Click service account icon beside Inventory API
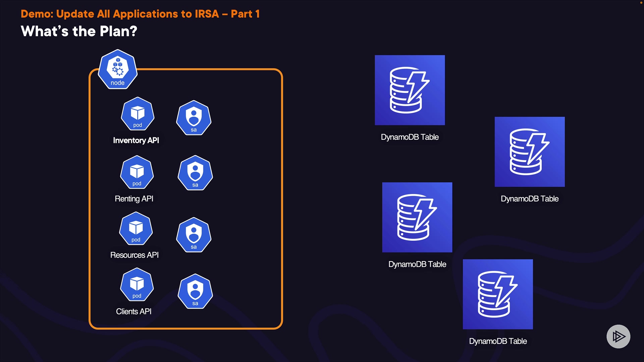The height and width of the screenshot is (362, 644). point(194,118)
